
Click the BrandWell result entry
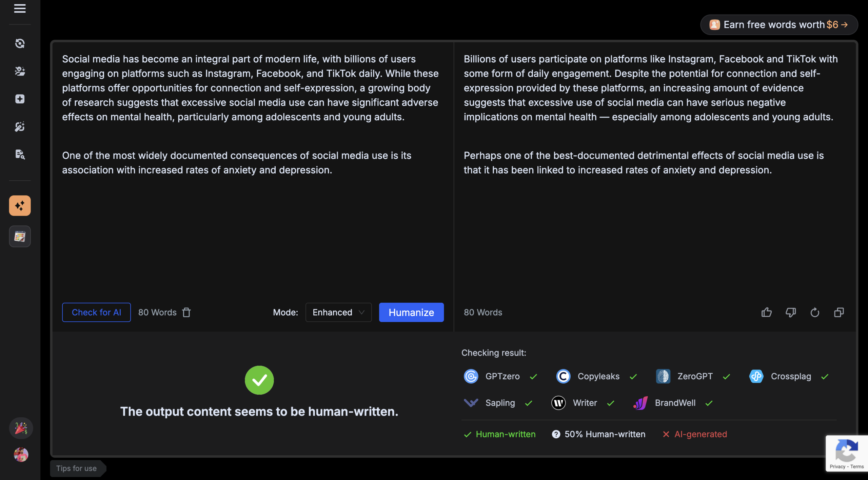[x=673, y=403]
